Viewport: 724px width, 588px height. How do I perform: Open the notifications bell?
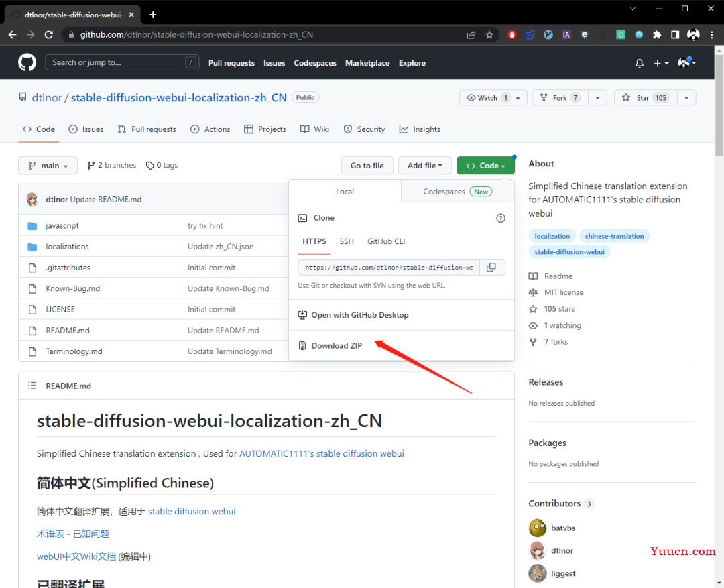[x=639, y=63]
